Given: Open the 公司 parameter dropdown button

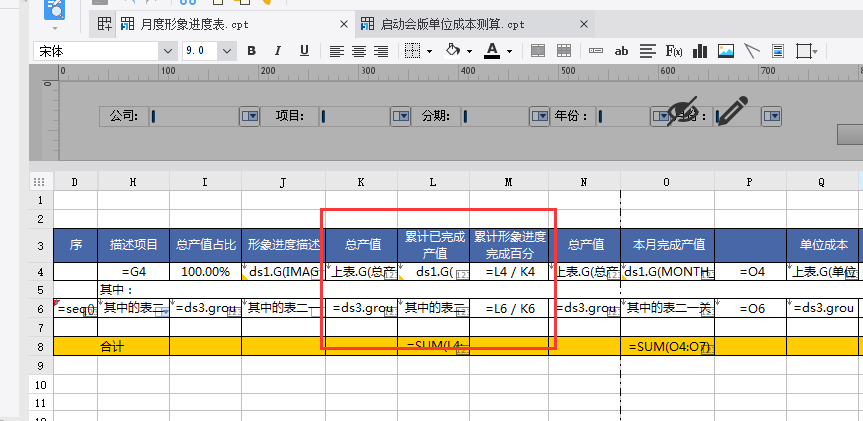Looking at the screenshot, I should tap(250, 116).
